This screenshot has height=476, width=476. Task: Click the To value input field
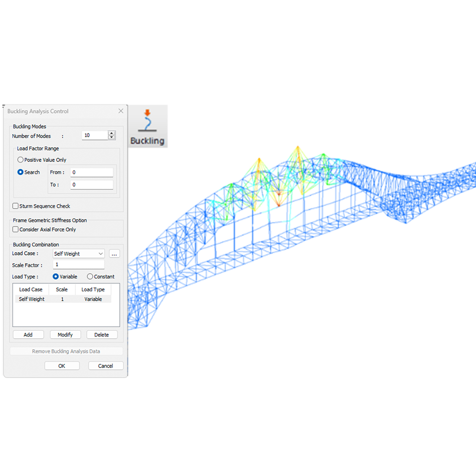tap(91, 185)
